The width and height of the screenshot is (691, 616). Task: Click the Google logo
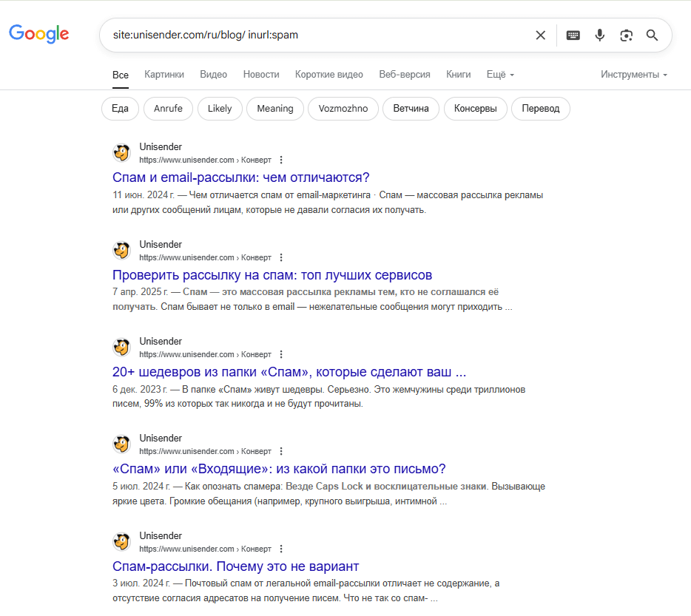[38, 34]
